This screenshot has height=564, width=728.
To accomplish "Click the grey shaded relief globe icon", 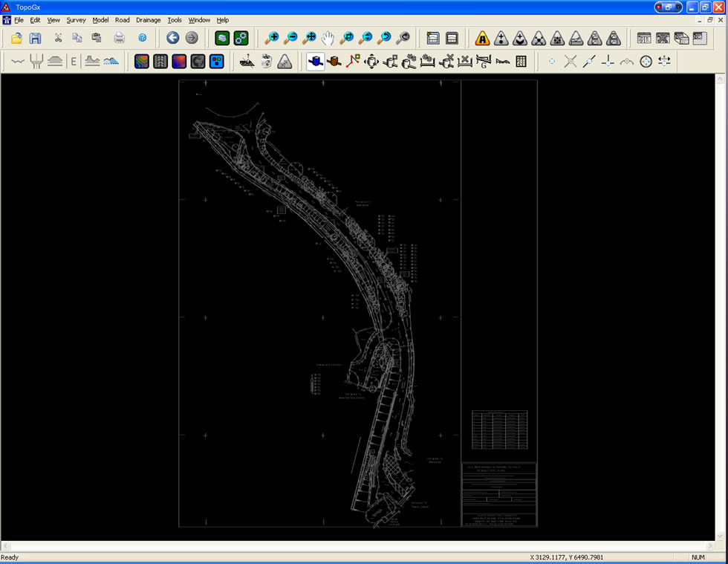I will (198, 62).
